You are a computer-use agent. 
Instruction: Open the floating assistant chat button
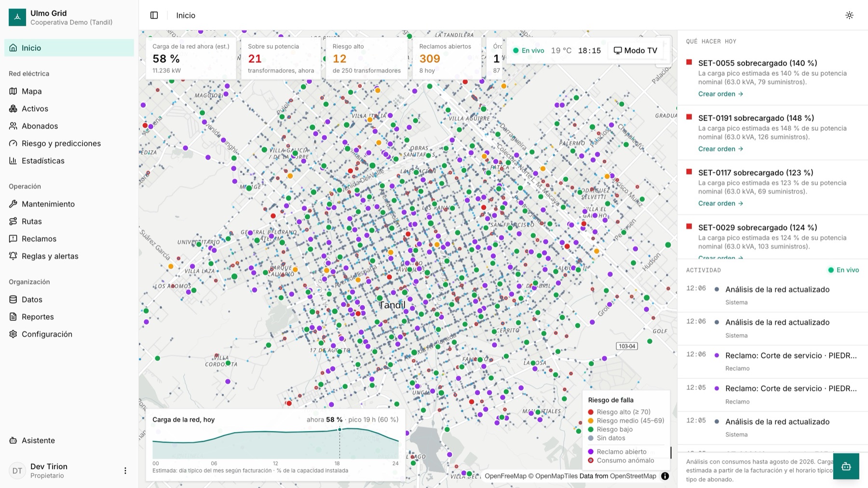[x=846, y=466]
